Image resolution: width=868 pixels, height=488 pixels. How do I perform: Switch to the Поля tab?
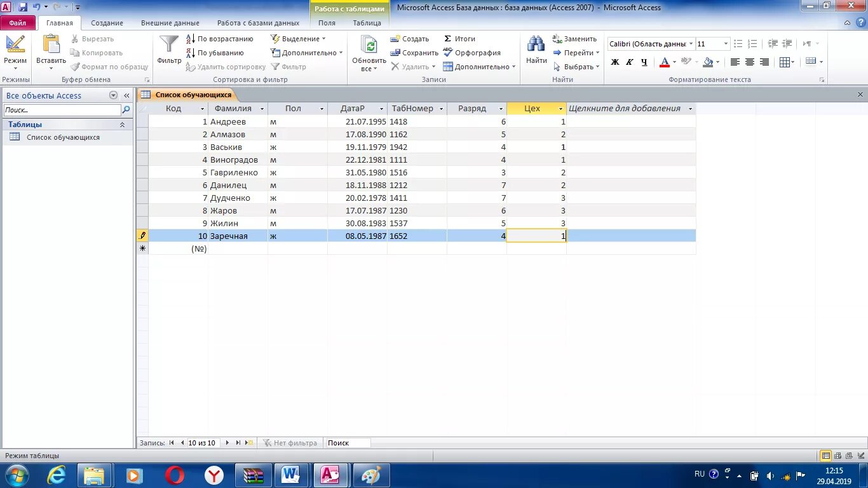click(x=327, y=23)
